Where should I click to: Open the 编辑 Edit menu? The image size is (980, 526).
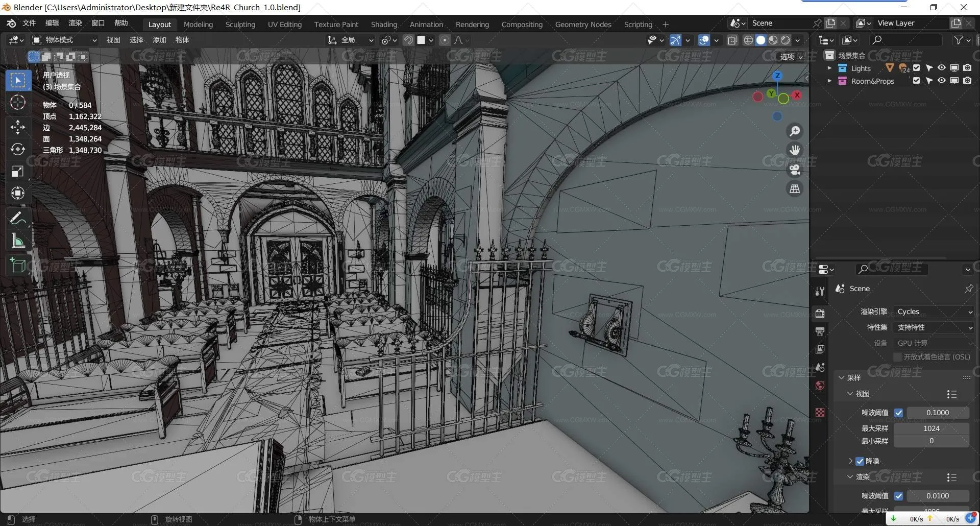click(52, 23)
